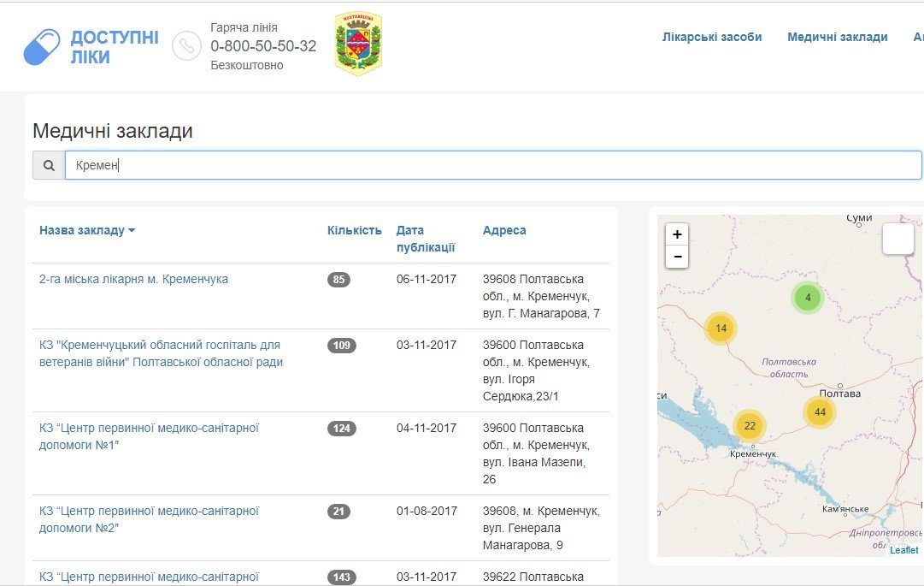Sort by Назва закладу column
The height and width of the screenshot is (586, 924).
[x=87, y=230]
